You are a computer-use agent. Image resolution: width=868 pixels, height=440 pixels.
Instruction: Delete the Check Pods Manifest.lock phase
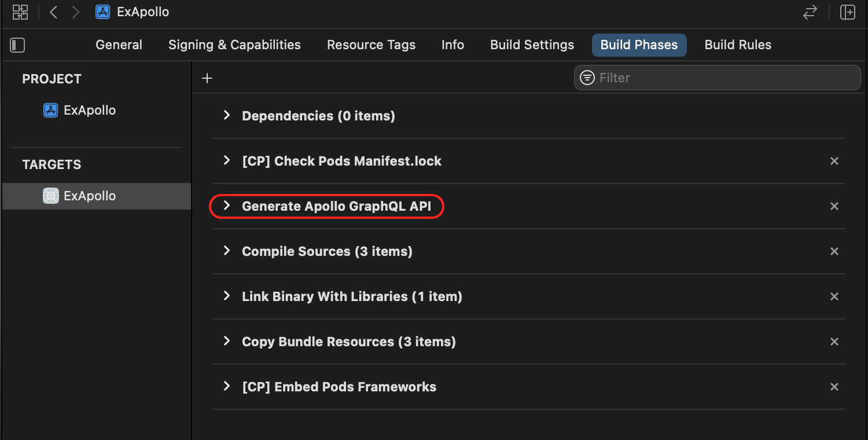click(834, 161)
